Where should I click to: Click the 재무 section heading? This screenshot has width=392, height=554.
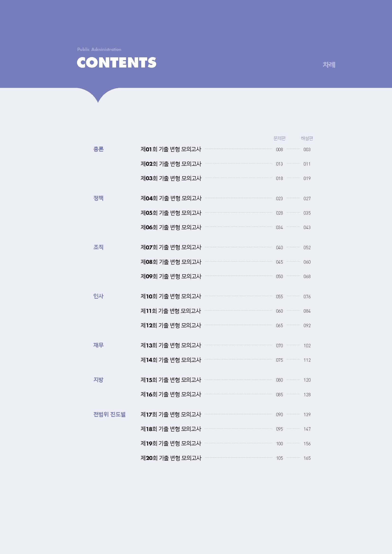pyautogui.click(x=99, y=345)
